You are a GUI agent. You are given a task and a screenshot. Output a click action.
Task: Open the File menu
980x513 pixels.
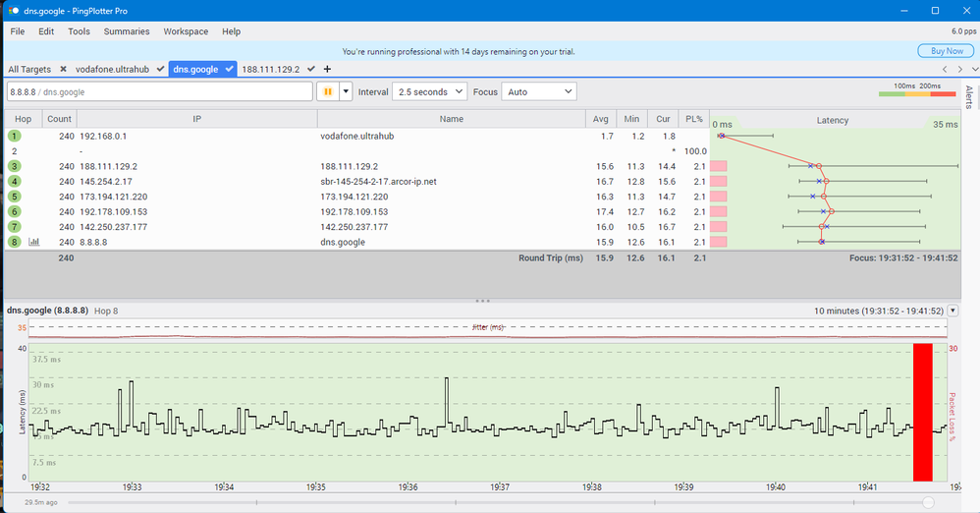[x=18, y=31]
